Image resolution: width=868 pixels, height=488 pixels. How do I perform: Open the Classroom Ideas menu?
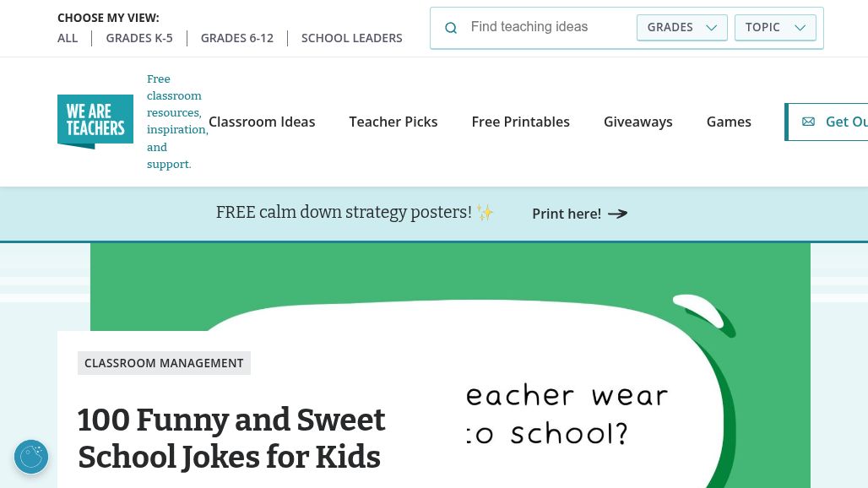(262, 122)
